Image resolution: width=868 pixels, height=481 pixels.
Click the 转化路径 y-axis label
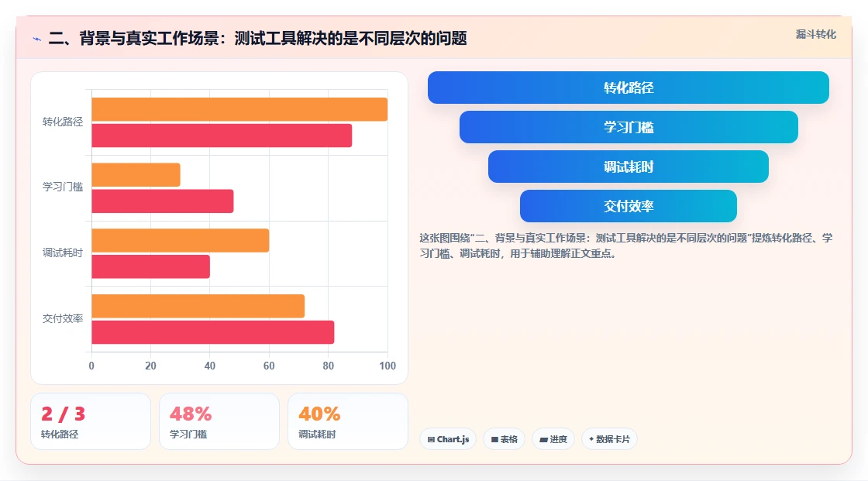click(63, 122)
